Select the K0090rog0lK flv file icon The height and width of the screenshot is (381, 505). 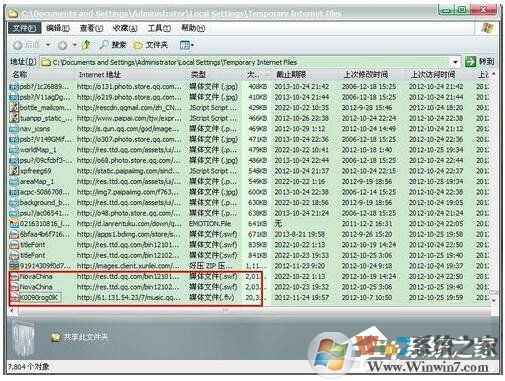pyautogui.click(x=14, y=297)
